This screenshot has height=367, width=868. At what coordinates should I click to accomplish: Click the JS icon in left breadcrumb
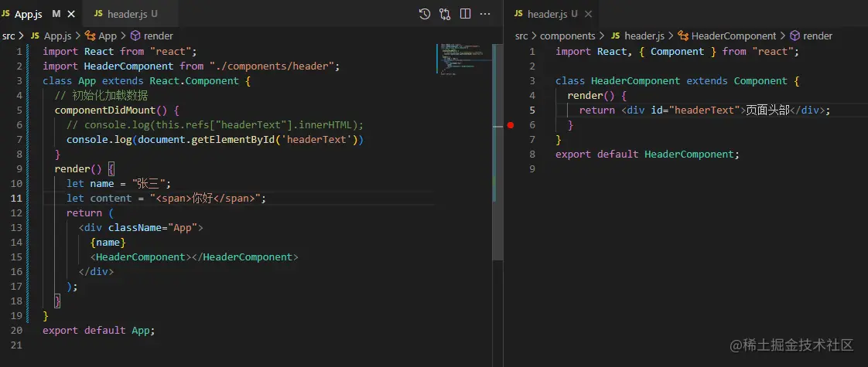pos(35,36)
